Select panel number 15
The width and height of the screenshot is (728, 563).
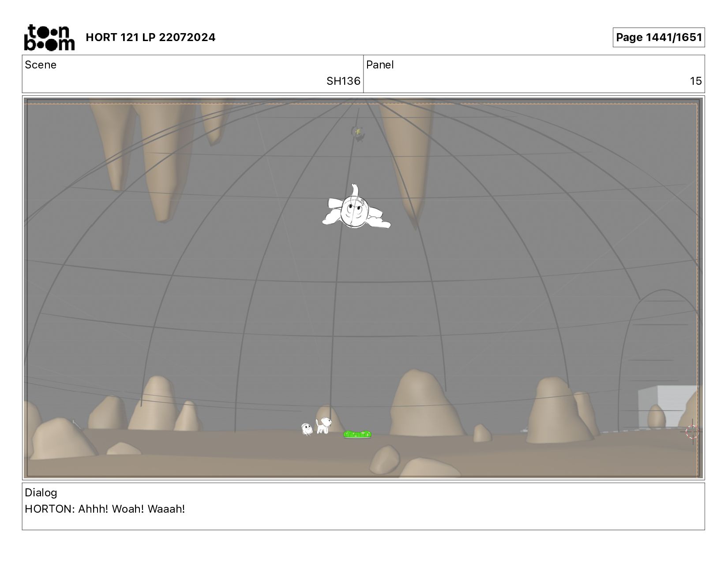click(696, 81)
